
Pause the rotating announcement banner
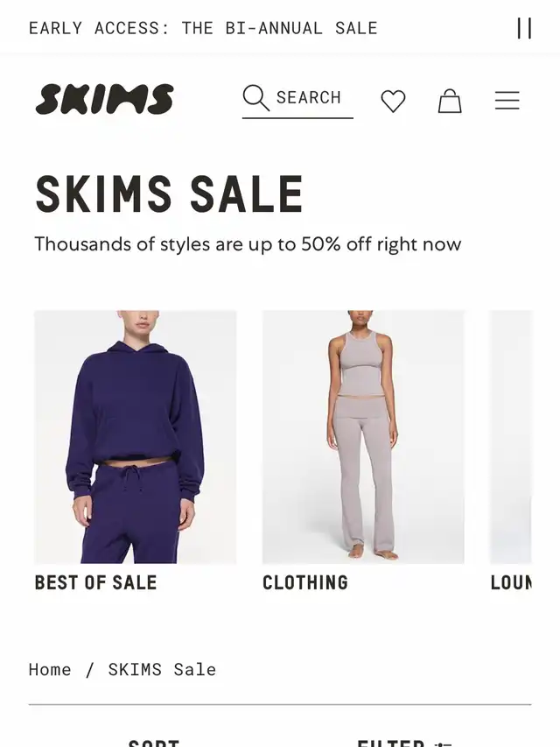[524, 28]
